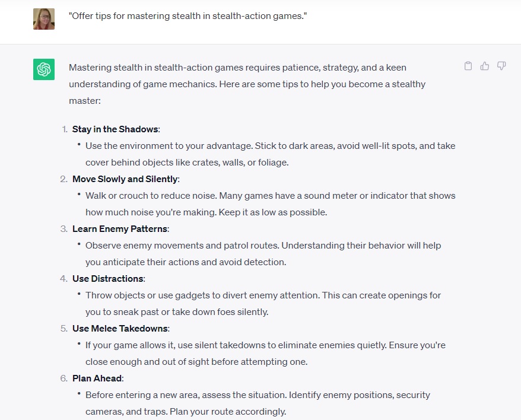Image resolution: width=521 pixels, height=420 pixels.
Task: Give the response a thumbs down
Action: click(x=501, y=66)
